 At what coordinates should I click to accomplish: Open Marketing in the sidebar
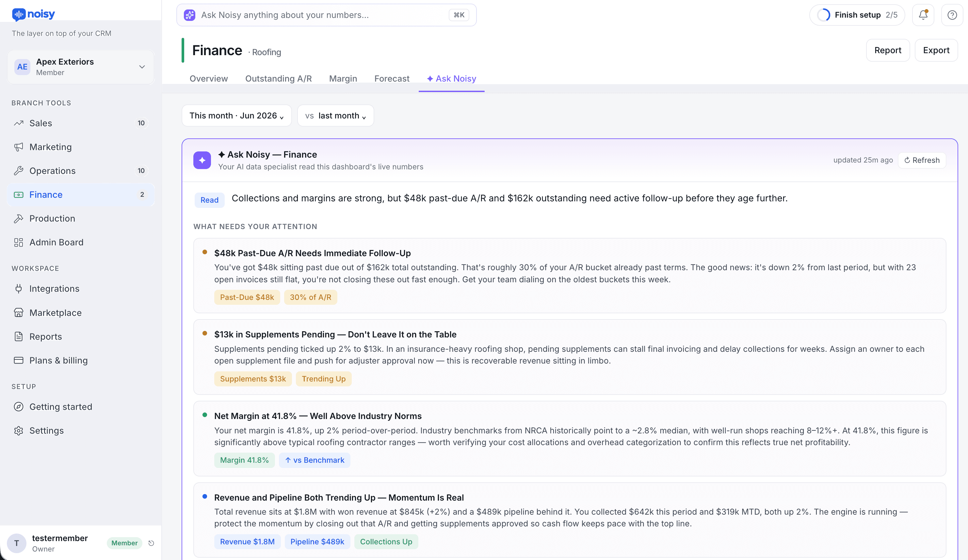tap(81, 147)
